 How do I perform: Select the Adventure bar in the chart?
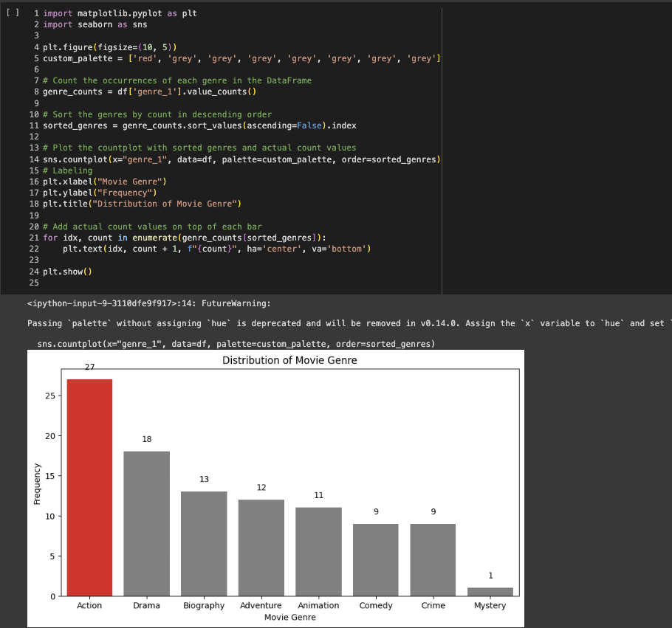click(261, 548)
